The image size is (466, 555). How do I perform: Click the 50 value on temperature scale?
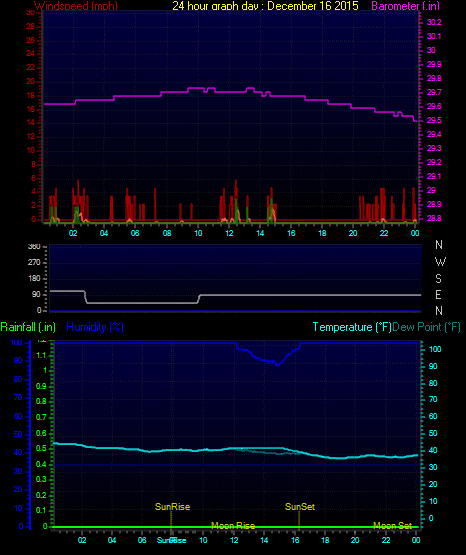pos(433,433)
